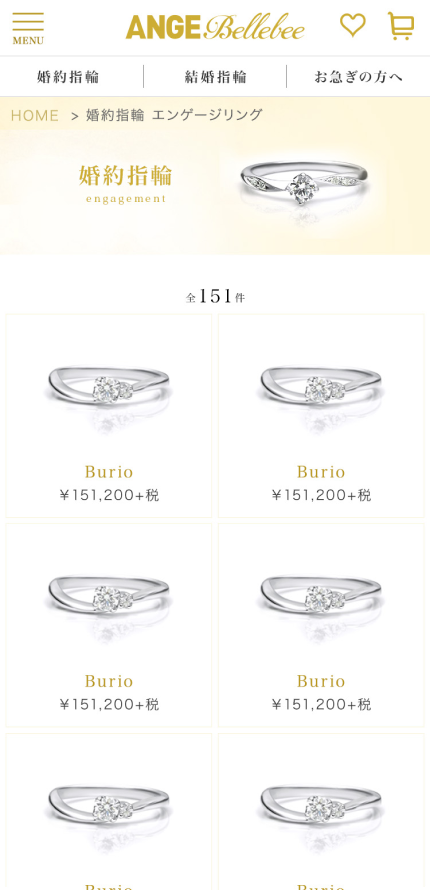Click the ANGE Bellebee logo

click(x=215, y=27)
